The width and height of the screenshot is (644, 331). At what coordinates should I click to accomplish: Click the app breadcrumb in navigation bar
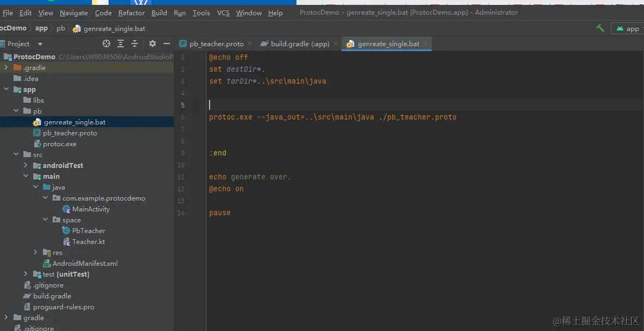[x=41, y=28]
